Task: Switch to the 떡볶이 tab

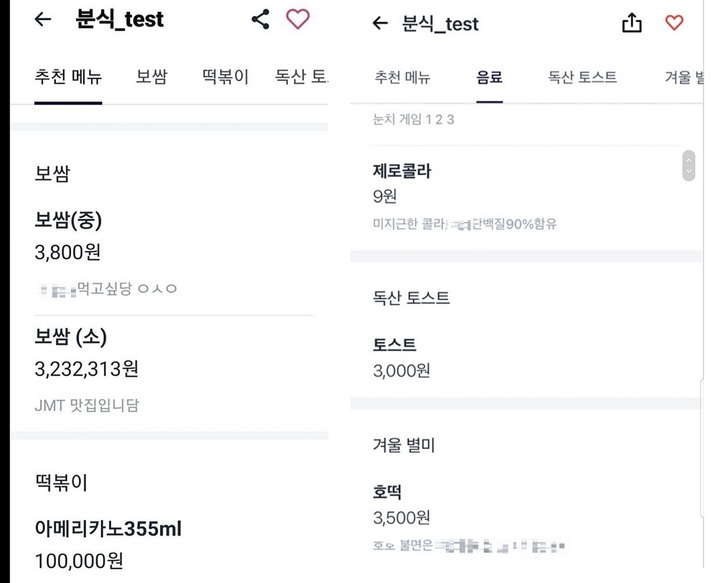Action: (x=225, y=77)
